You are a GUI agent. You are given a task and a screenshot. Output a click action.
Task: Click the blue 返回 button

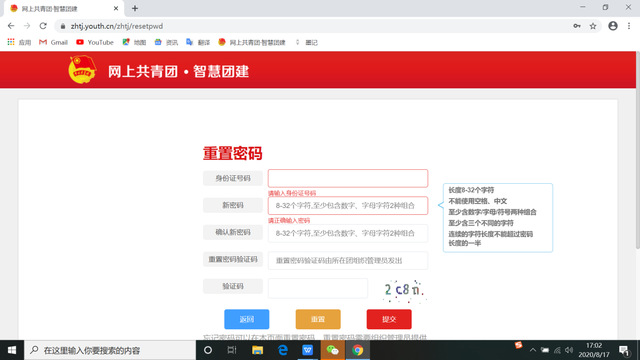247,319
